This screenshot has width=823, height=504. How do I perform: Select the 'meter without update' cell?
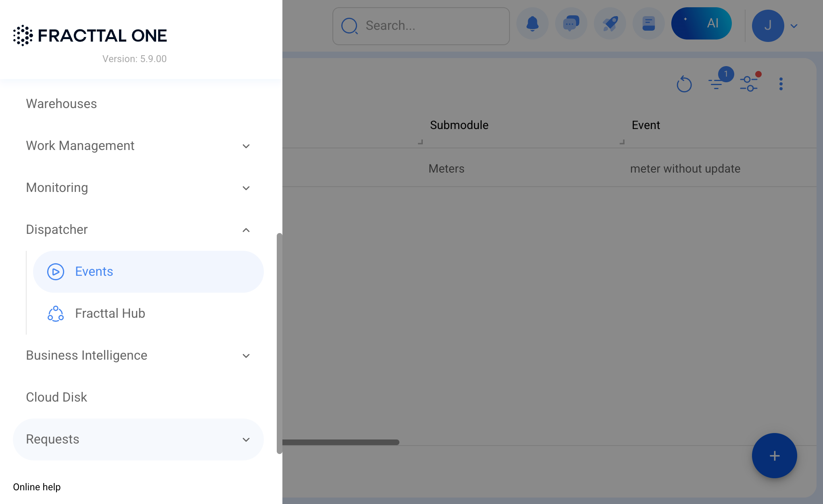685,169
